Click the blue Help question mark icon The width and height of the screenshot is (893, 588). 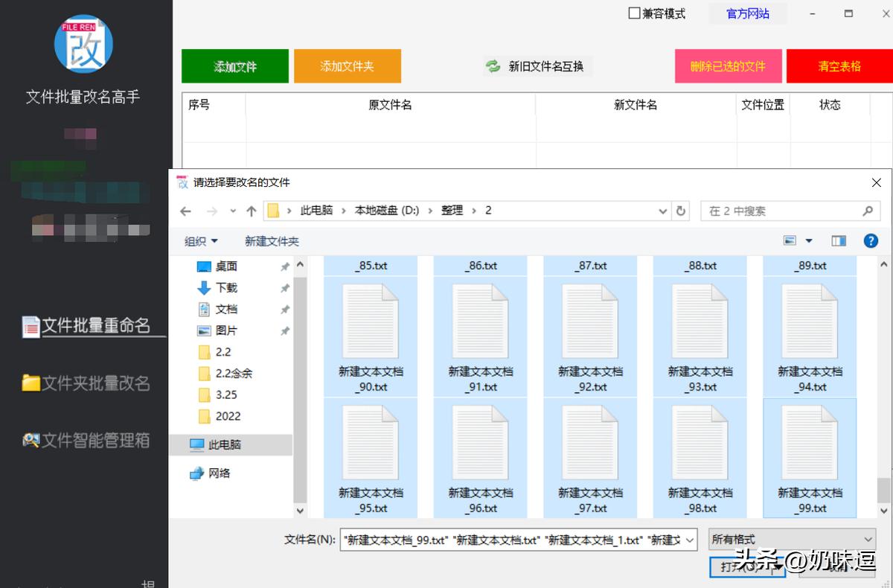pyautogui.click(x=871, y=240)
